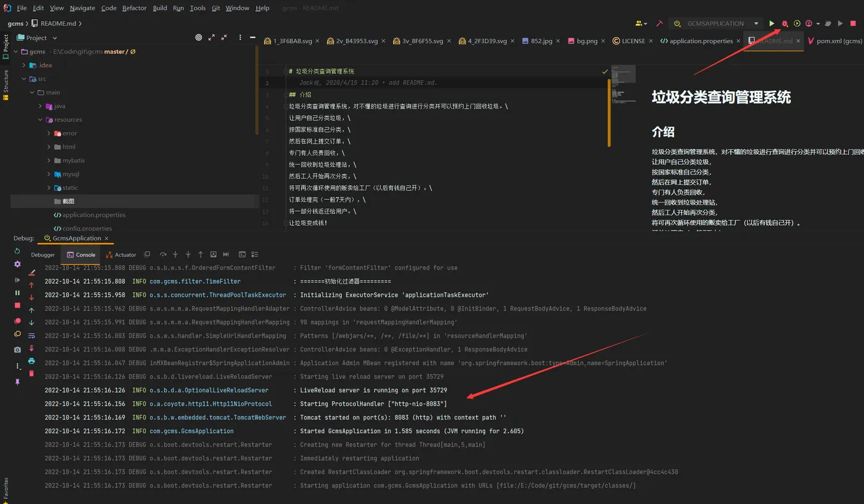
Task: Open the Run configuration GCMSAPPLICATION dropdown
Action: [716, 23]
